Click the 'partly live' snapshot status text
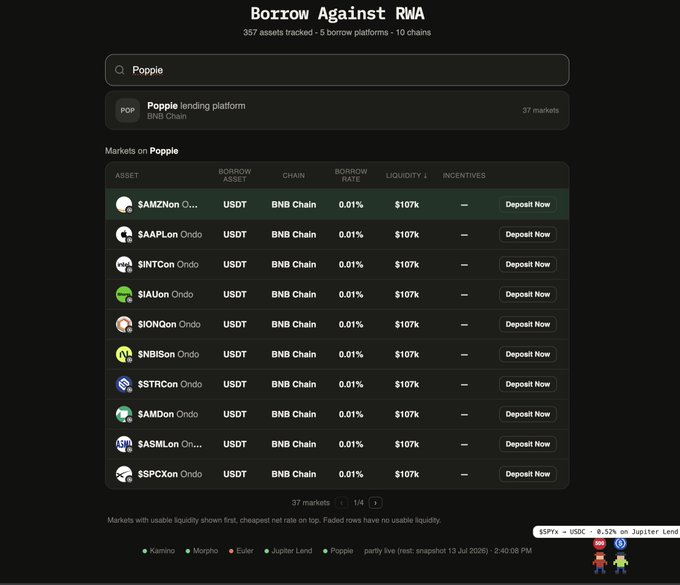Image resolution: width=680 pixels, height=585 pixels. [x=448, y=551]
